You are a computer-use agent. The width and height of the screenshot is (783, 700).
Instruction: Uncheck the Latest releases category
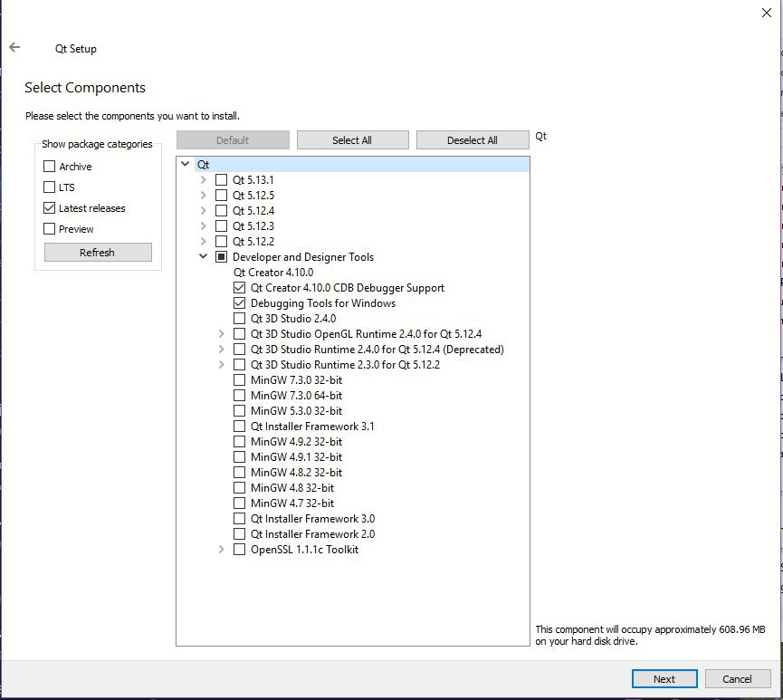point(49,208)
